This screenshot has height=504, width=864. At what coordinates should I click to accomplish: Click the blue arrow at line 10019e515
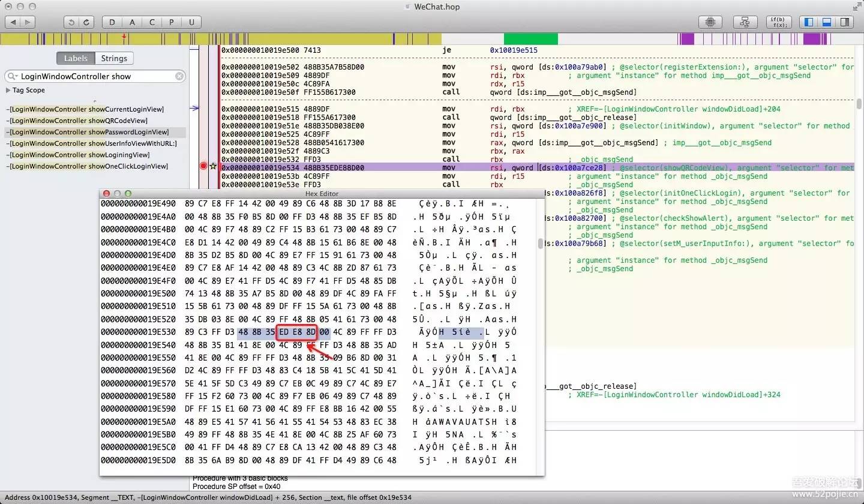[194, 109]
